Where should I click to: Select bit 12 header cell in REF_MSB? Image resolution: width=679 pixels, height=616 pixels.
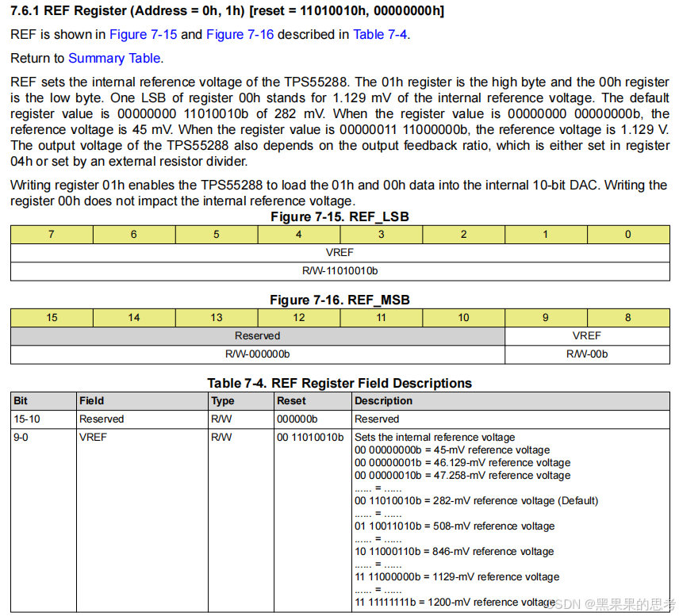(299, 318)
